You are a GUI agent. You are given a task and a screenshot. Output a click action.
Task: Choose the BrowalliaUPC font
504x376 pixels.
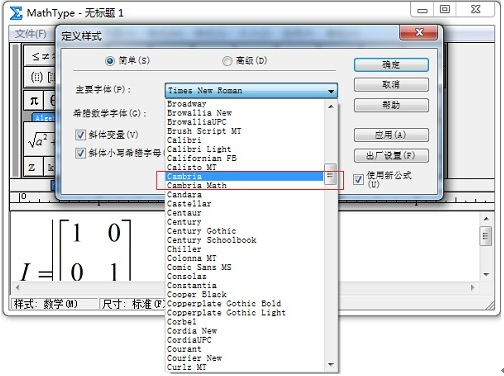pyautogui.click(x=244, y=122)
